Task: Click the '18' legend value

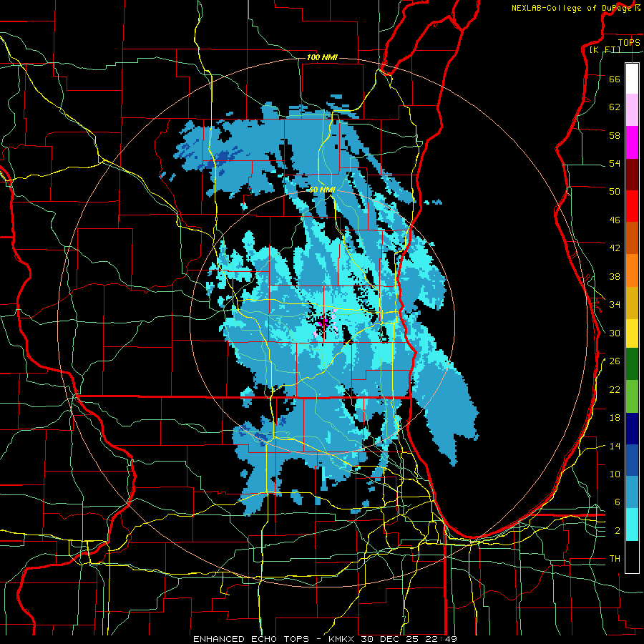Action: pos(615,418)
